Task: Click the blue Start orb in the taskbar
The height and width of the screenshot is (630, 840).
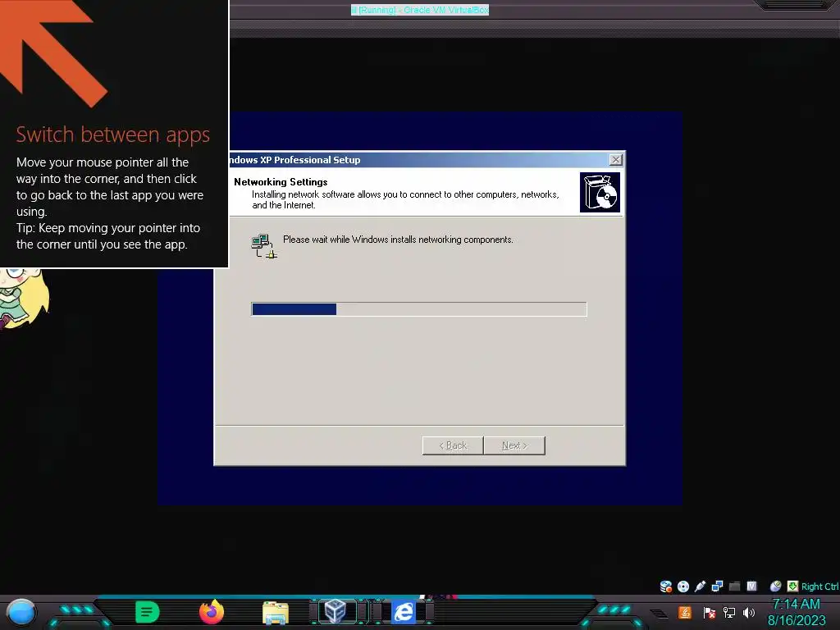Action: point(21,612)
